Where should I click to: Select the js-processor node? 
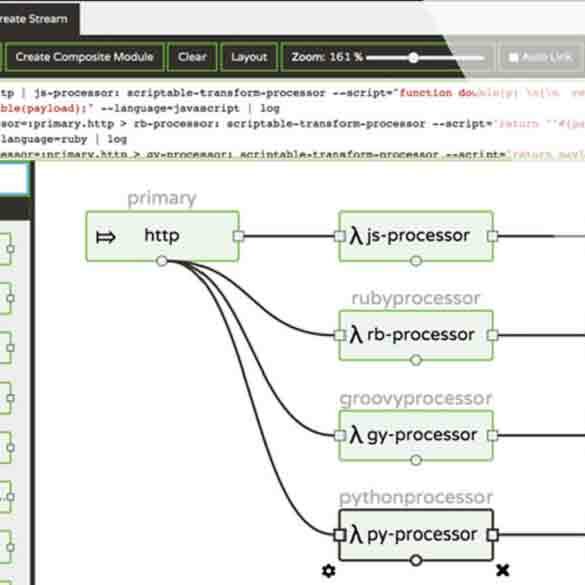click(x=416, y=236)
